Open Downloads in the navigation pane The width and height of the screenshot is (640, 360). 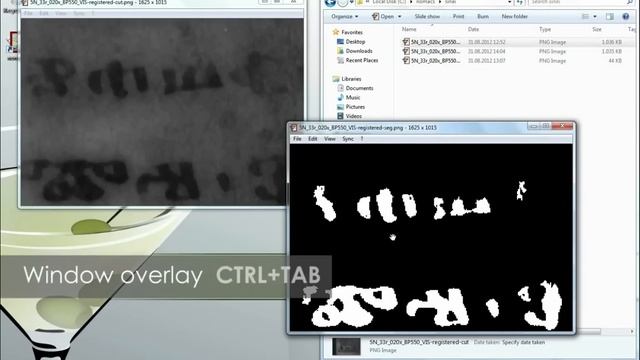click(x=359, y=51)
